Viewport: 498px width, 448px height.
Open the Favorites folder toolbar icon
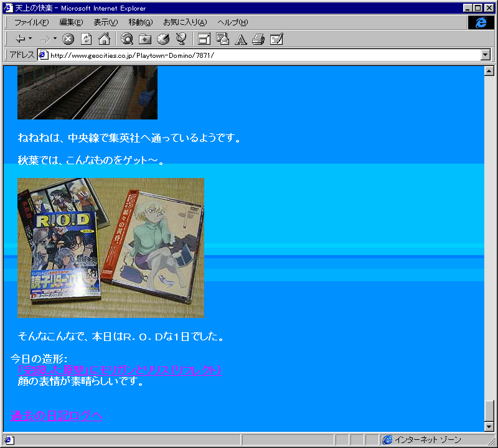(145, 39)
